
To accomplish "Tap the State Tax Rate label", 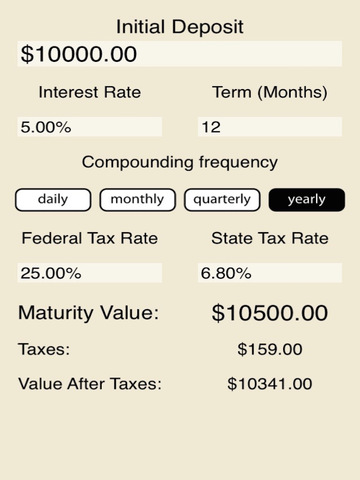I will click(x=270, y=238).
